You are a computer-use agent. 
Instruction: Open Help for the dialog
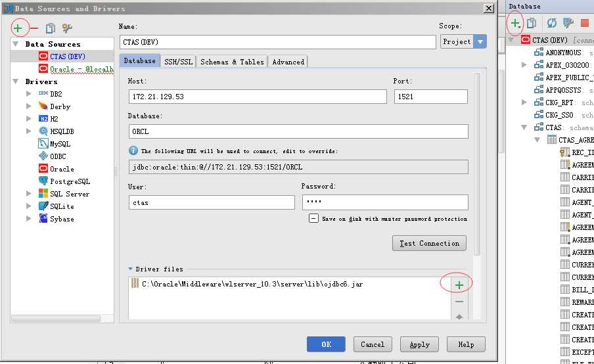[x=466, y=344]
